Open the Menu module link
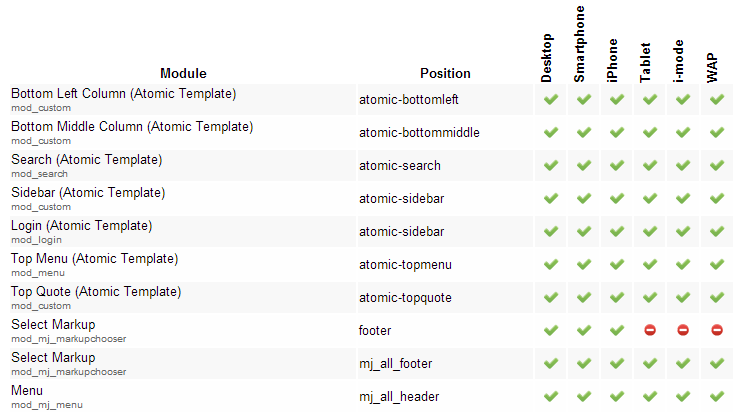 (x=27, y=390)
